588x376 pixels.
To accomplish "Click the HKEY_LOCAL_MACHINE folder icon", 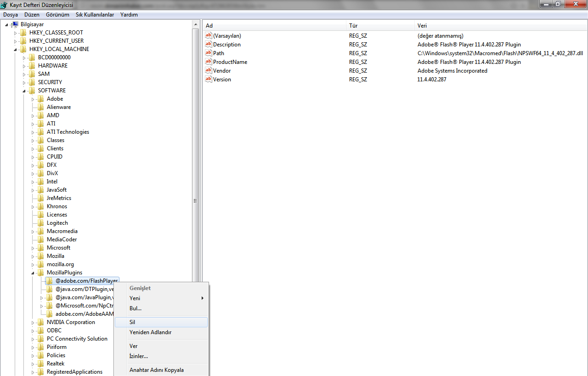I will point(23,49).
